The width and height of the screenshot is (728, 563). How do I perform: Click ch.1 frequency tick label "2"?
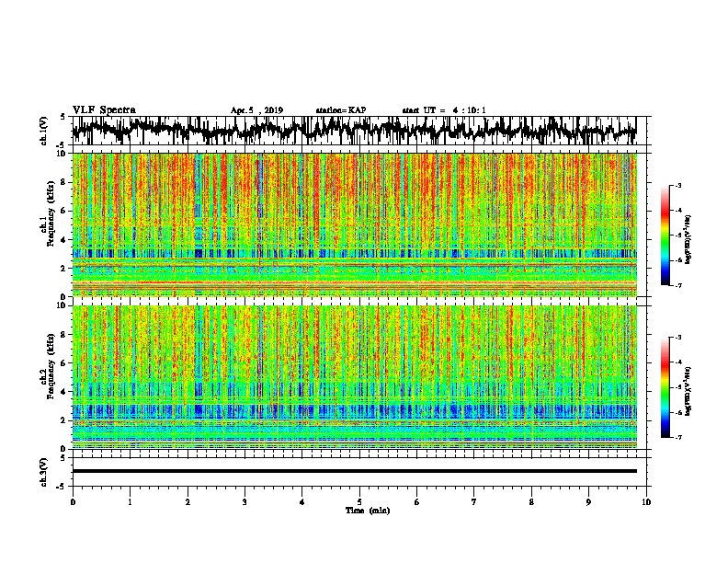(x=64, y=269)
